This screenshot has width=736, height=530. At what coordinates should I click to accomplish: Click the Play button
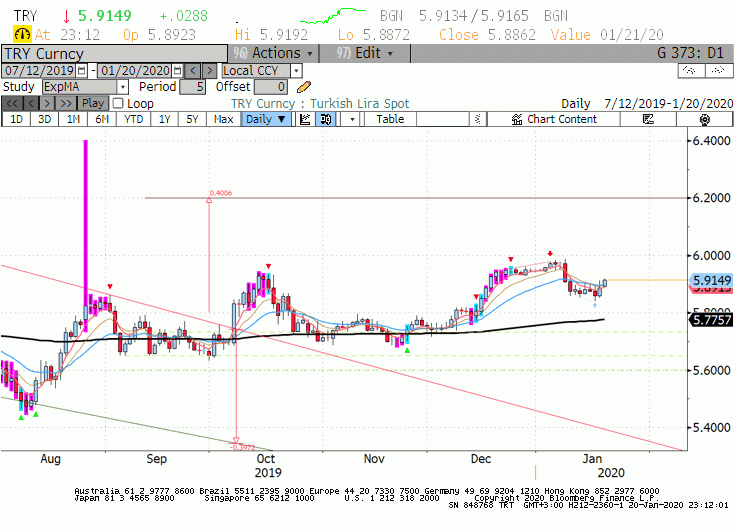(x=93, y=103)
